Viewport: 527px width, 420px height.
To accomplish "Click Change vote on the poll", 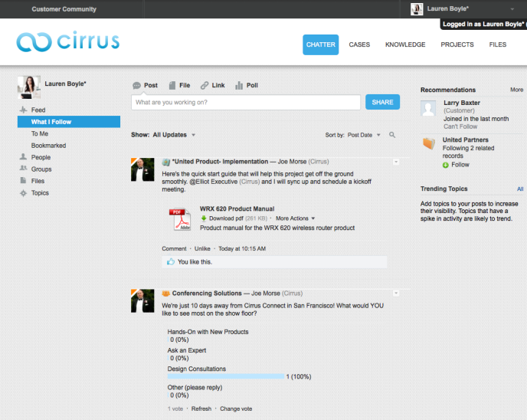I will [x=236, y=409].
